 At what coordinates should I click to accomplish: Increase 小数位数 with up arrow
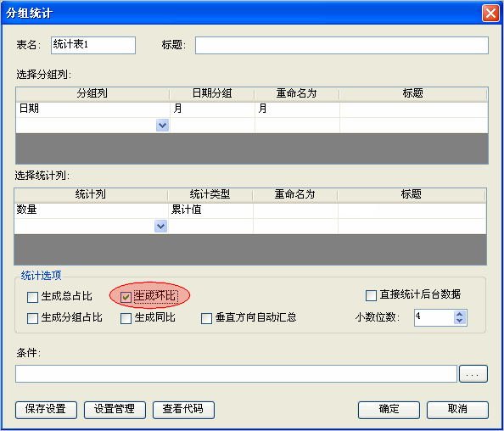point(460,314)
